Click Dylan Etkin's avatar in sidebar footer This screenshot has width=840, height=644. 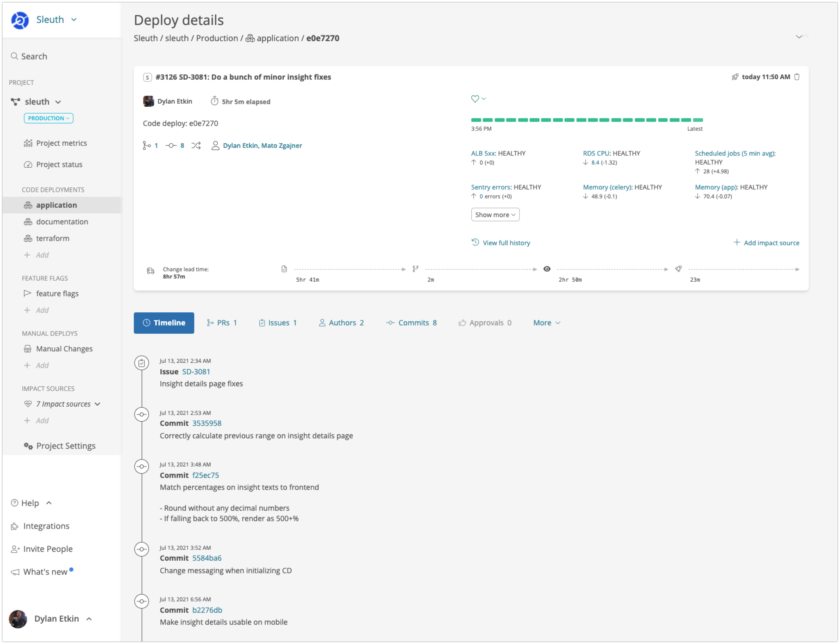18,619
